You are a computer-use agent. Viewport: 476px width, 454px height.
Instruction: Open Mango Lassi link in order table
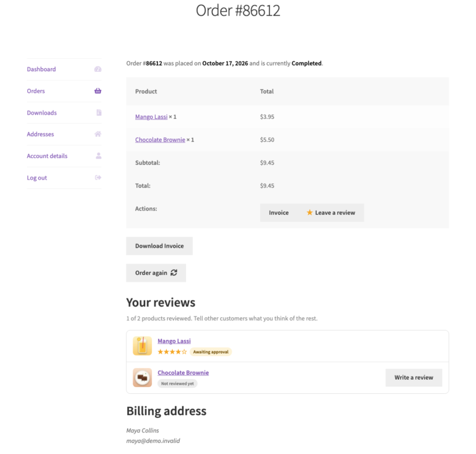[x=151, y=117]
